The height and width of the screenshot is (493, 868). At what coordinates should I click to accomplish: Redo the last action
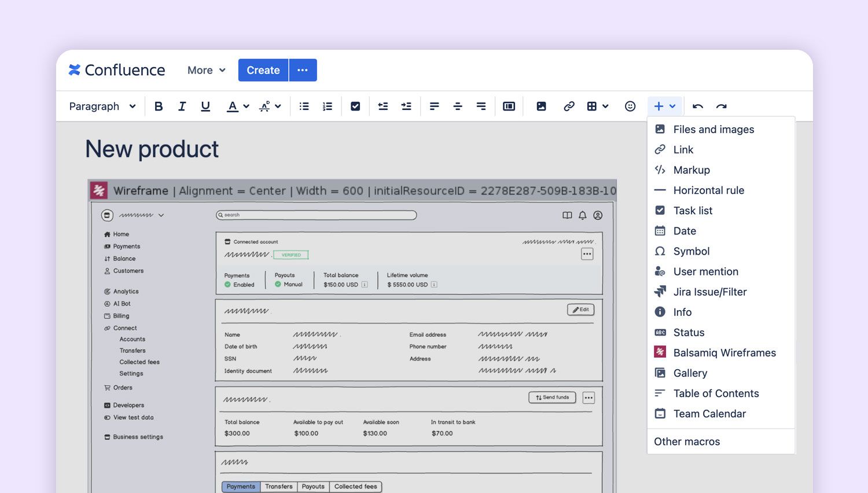click(721, 106)
